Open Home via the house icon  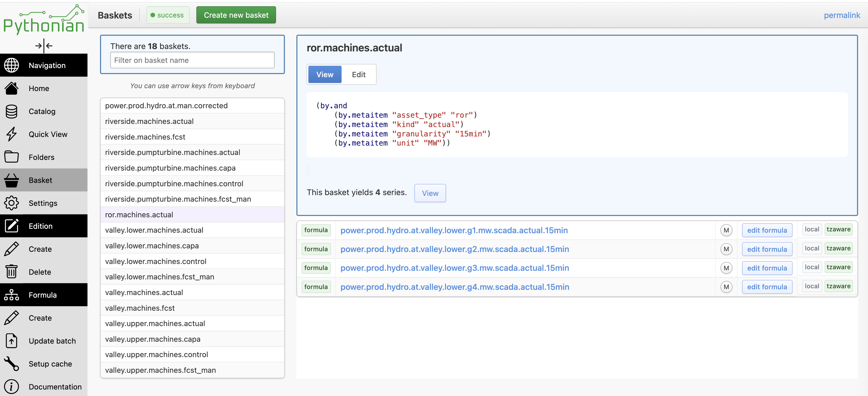click(11, 88)
